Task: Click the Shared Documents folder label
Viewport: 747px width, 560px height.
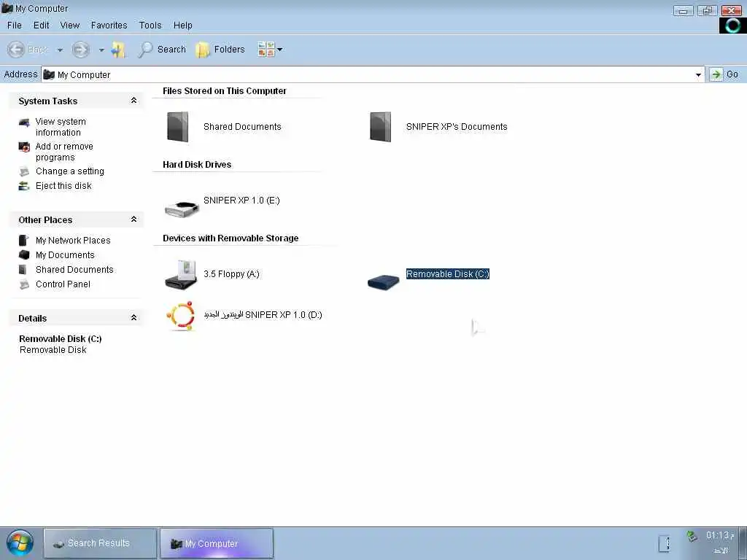Action: (242, 127)
